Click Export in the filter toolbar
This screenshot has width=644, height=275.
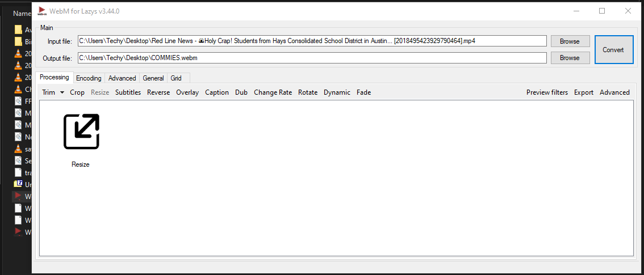click(584, 92)
